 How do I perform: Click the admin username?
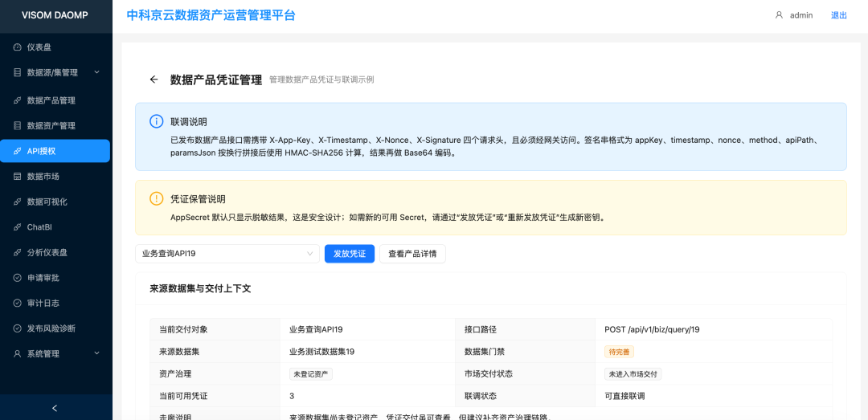pos(801,15)
